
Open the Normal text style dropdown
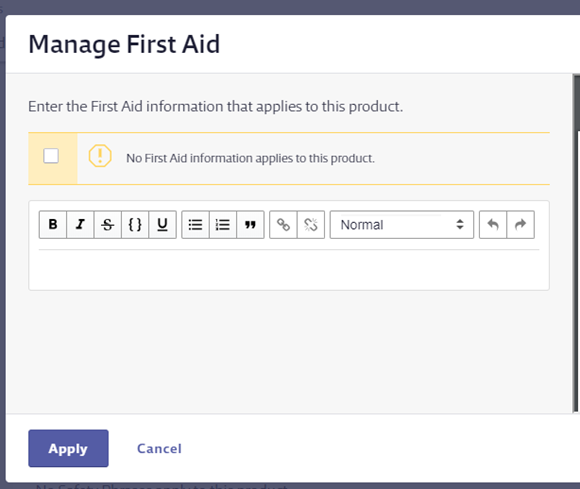coord(402,225)
